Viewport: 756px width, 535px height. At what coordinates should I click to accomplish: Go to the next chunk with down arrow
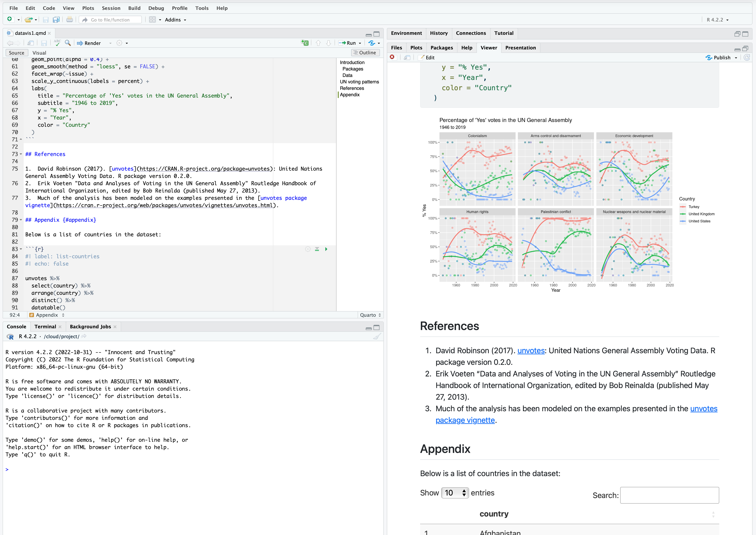328,43
